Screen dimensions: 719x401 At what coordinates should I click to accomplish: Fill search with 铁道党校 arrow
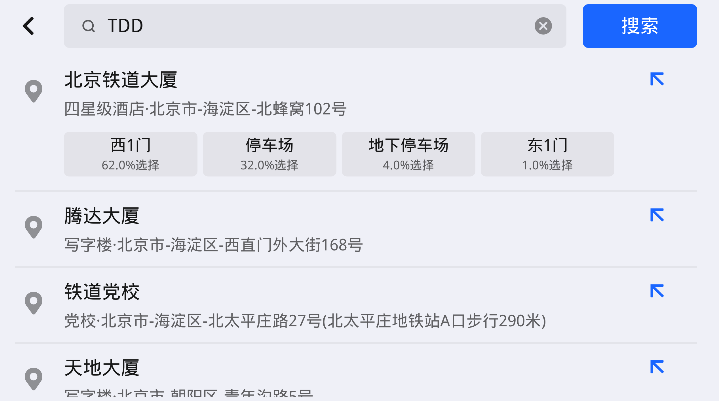[657, 291]
